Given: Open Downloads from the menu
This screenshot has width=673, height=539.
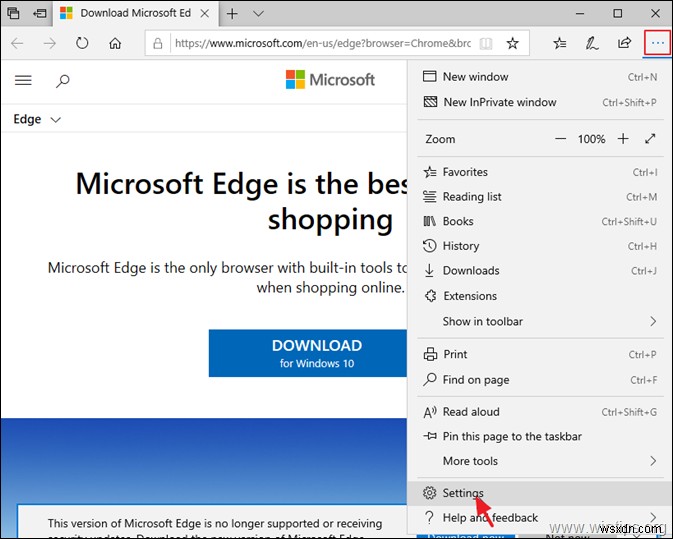Looking at the screenshot, I should point(540,271).
